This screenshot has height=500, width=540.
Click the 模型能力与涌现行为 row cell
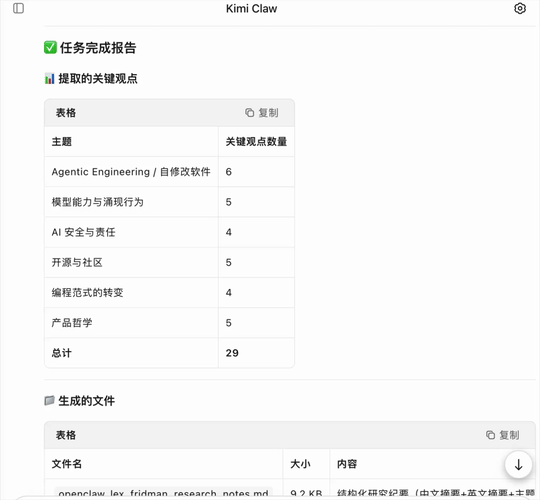pos(97,202)
